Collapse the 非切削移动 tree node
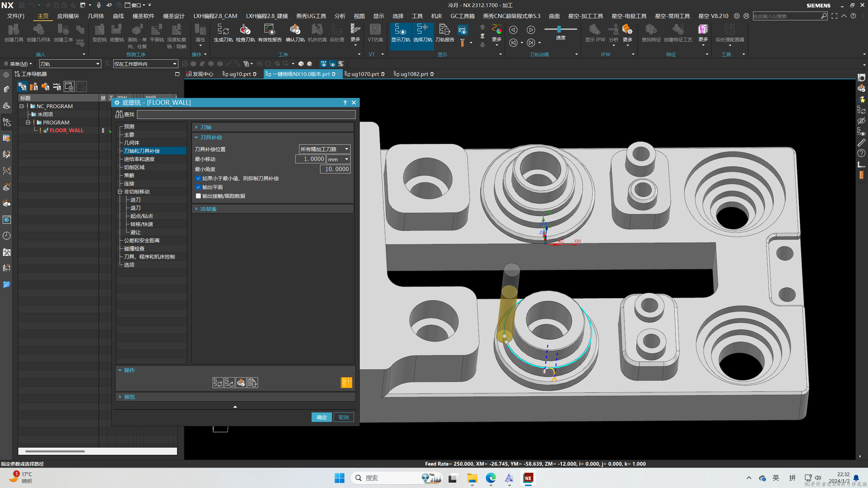 [120, 192]
